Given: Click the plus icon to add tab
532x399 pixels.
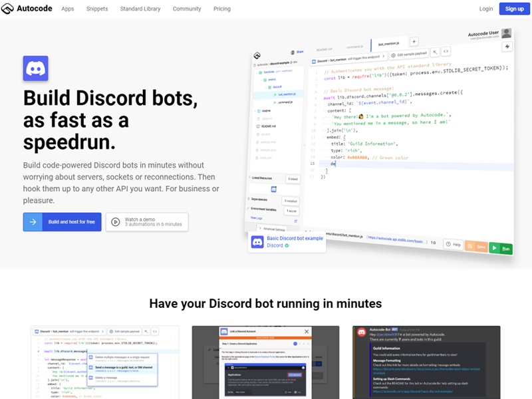Looking at the screenshot, I should click(414, 41).
